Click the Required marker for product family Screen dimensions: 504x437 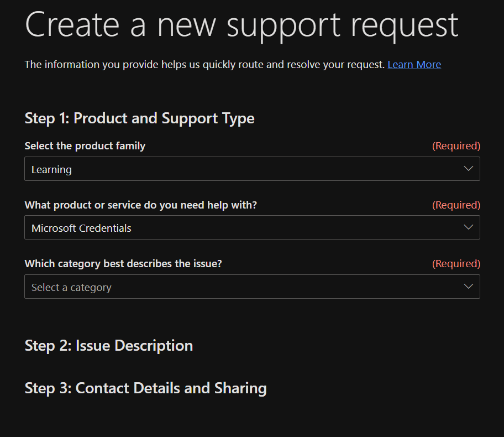coord(456,146)
